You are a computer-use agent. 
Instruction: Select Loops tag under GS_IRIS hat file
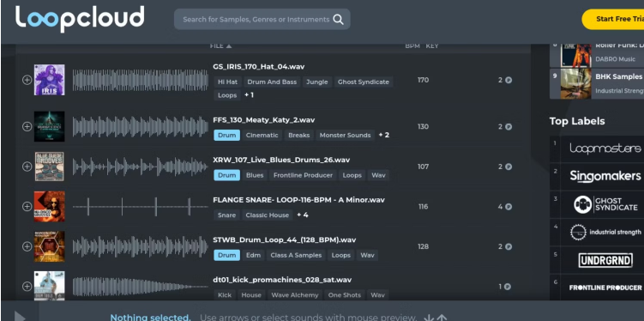click(x=227, y=95)
